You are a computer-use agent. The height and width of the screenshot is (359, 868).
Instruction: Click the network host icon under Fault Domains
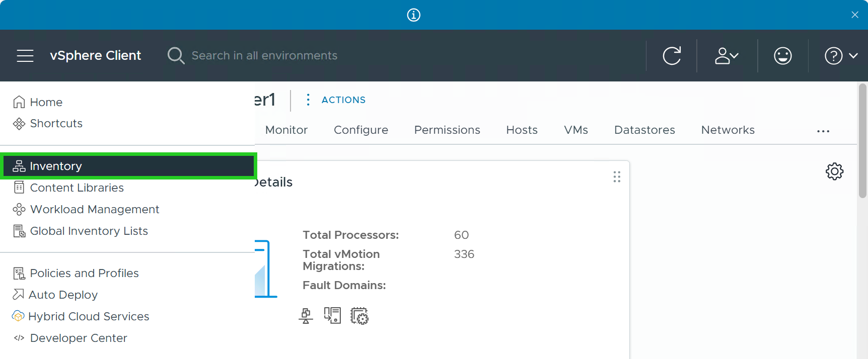(306, 316)
